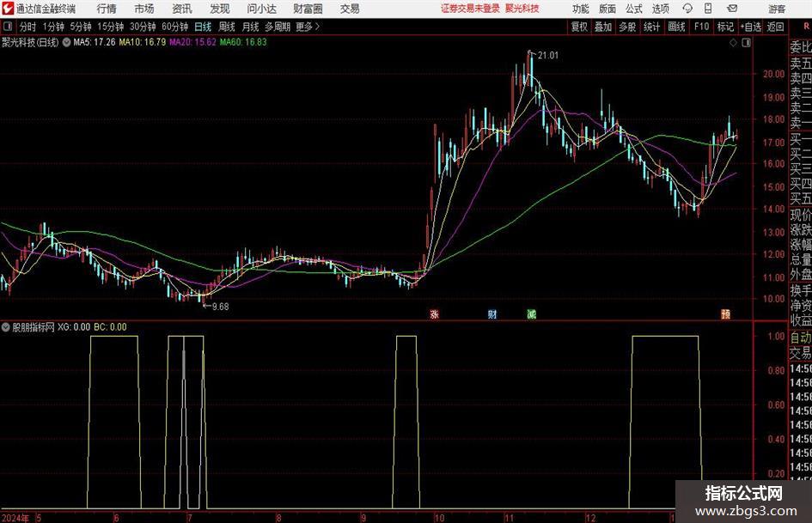Switch to 周线 weekly period
812x523 pixels.
227,27
